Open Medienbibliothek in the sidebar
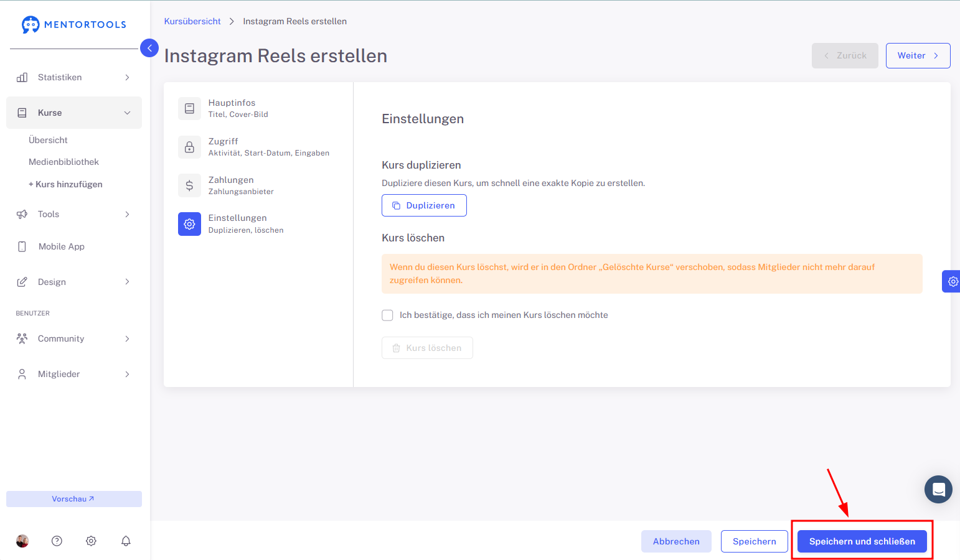 click(64, 162)
